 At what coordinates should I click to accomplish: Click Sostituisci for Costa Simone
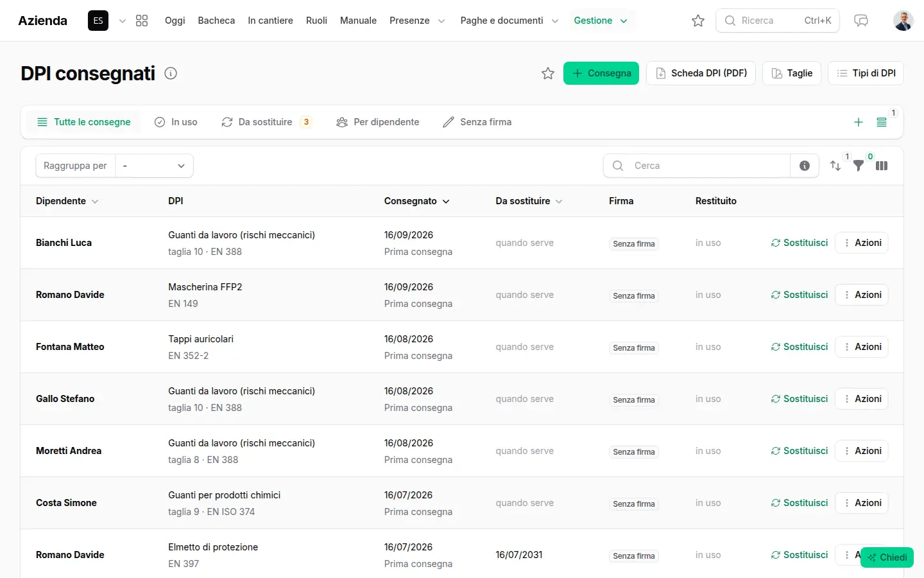click(x=800, y=503)
